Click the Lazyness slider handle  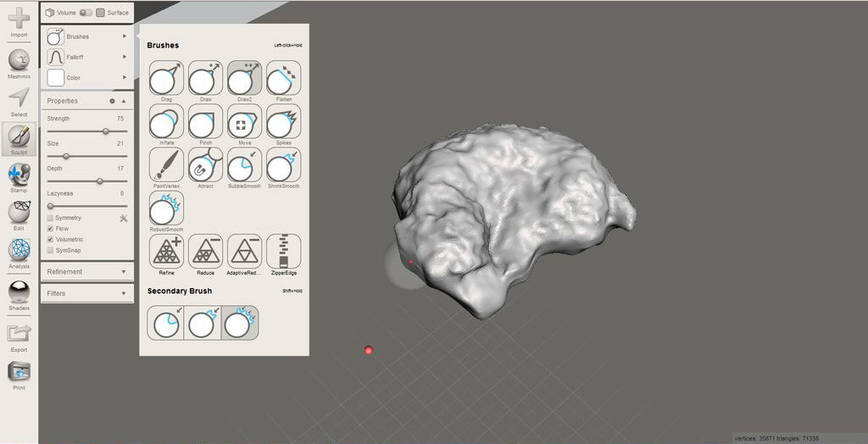(50, 206)
